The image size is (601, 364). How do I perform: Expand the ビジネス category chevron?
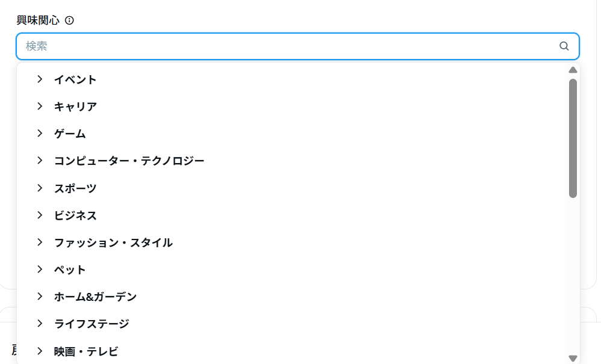point(40,215)
